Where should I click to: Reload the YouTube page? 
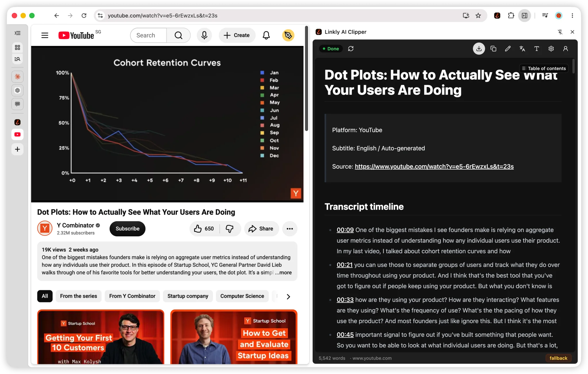[84, 15]
